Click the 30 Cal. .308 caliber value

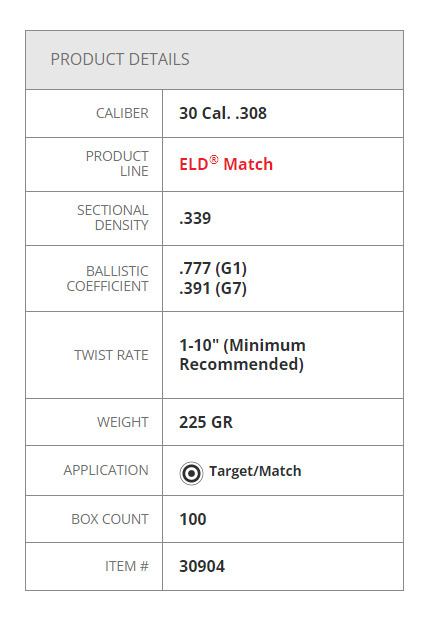[x=223, y=113]
